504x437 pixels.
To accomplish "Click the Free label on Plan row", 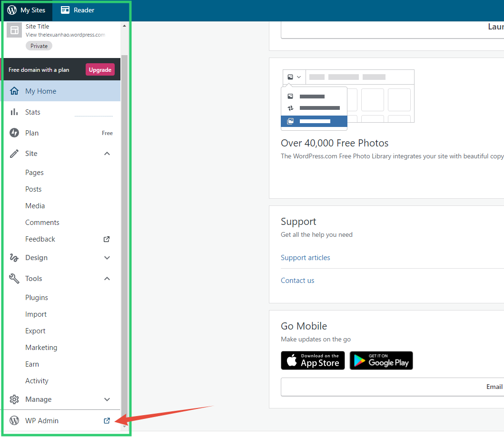I will [x=108, y=133].
